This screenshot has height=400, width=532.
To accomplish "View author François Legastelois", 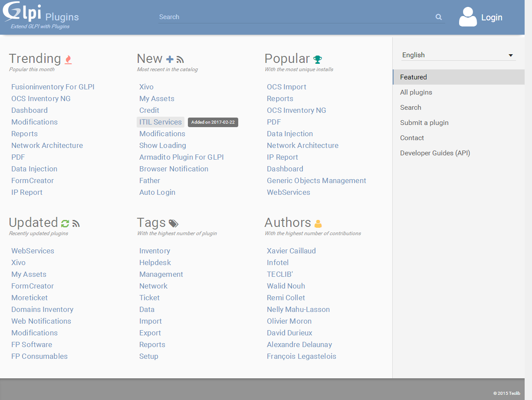I will 302,356.
